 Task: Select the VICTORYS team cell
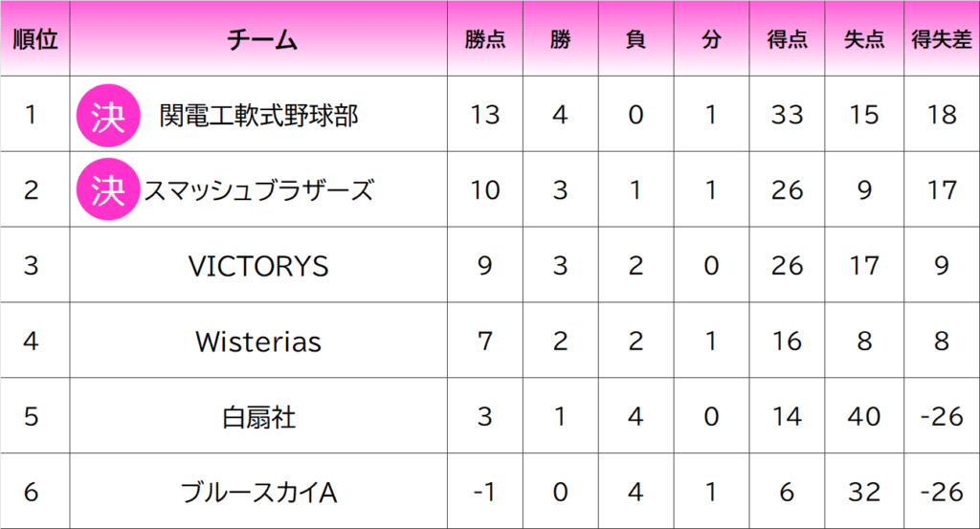click(x=258, y=265)
